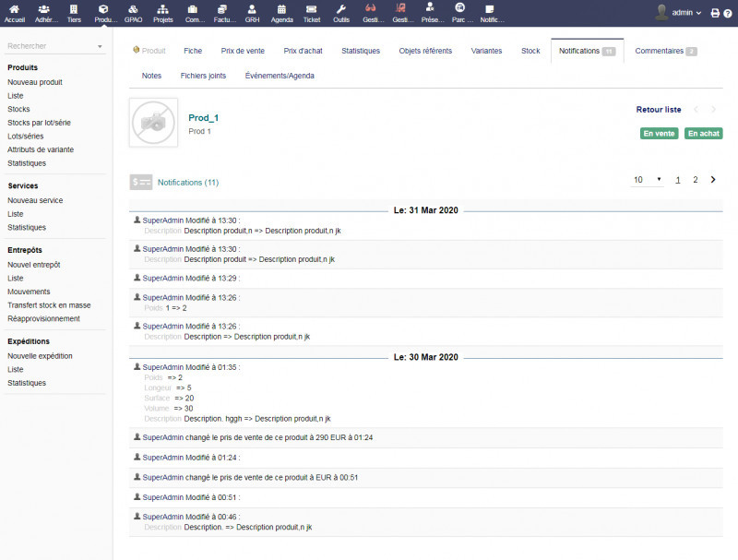Image resolution: width=738 pixels, height=560 pixels.
Task: Switch to the Prix de vente tab
Action: point(243,51)
